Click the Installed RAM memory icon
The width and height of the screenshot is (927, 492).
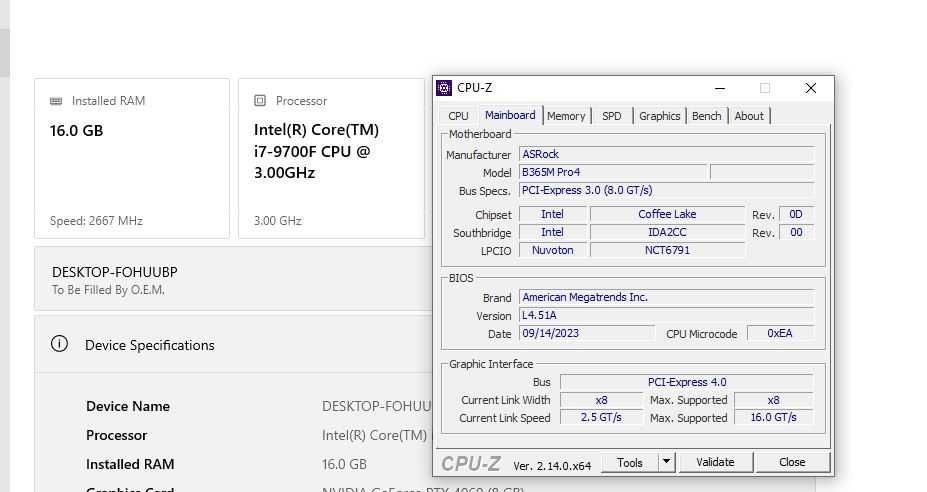coord(56,101)
